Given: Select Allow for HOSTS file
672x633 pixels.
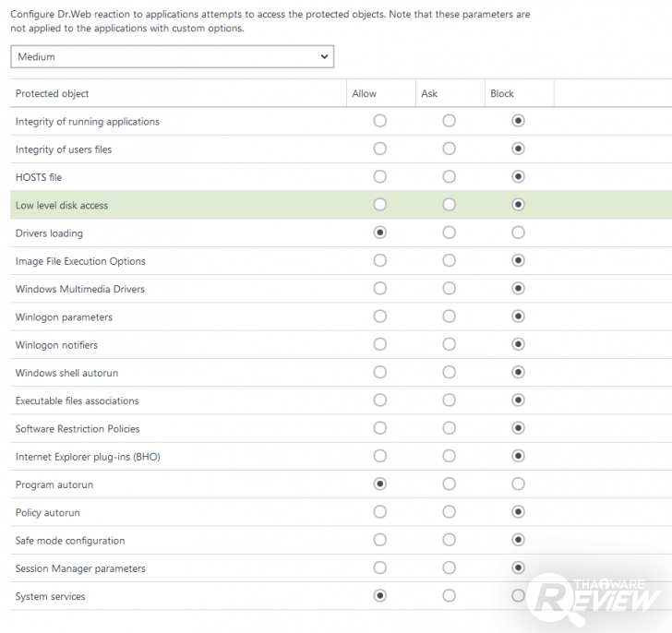Looking at the screenshot, I should click(379, 176).
